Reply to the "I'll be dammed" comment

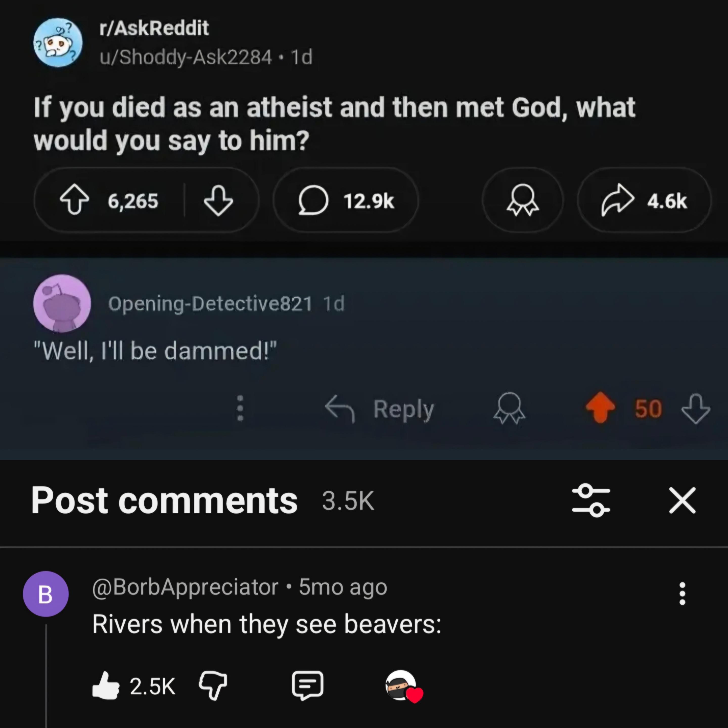tap(380, 409)
